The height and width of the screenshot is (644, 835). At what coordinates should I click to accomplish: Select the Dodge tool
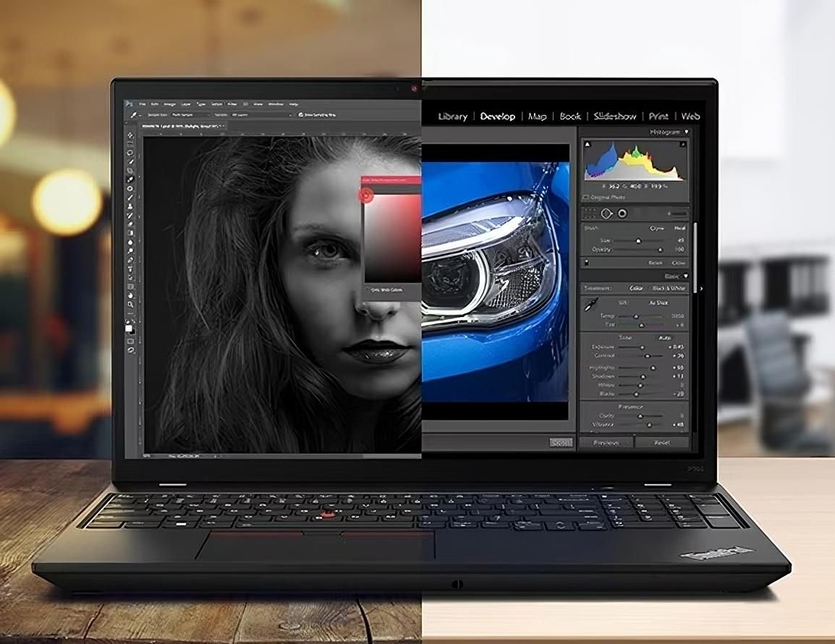point(130,251)
